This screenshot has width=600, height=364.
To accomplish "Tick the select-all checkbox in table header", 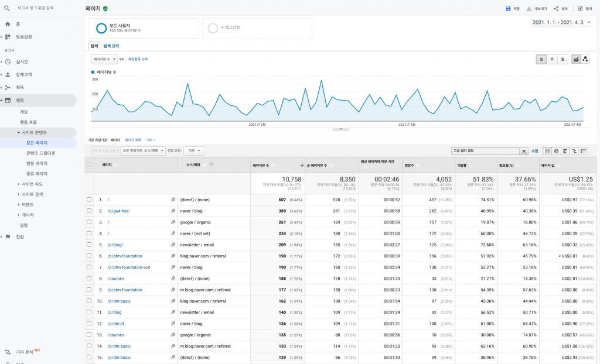I will click(89, 165).
